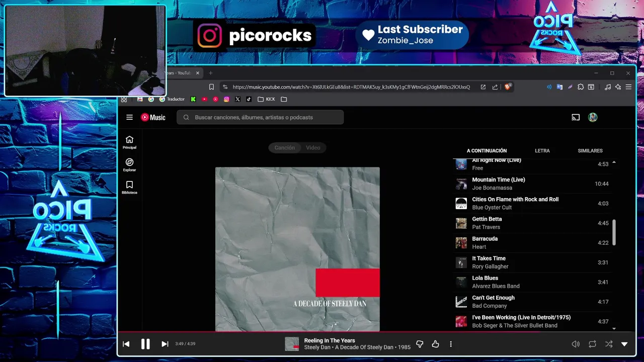The height and width of the screenshot is (362, 644).
Task: Open the Explorar section
Action: [129, 165]
